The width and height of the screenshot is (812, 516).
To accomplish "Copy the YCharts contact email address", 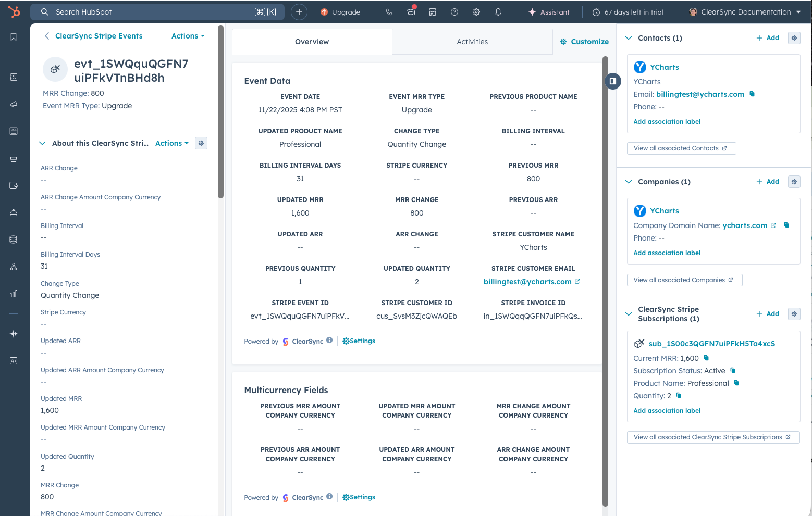I will pyautogui.click(x=752, y=94).
